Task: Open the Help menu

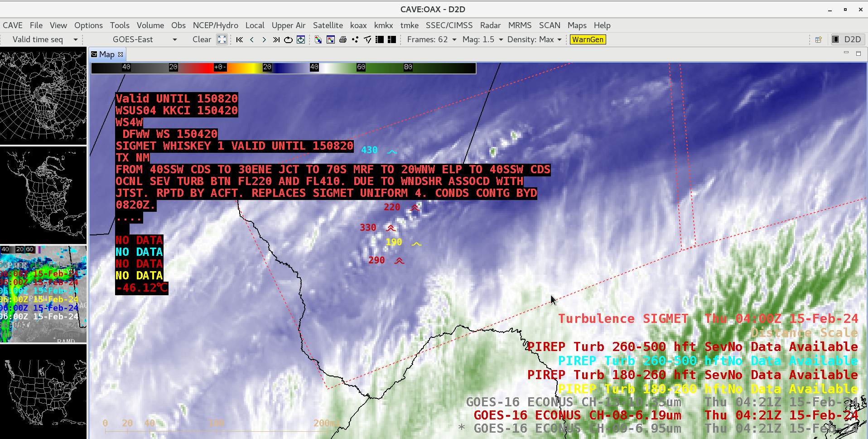Action: [602, 25]
